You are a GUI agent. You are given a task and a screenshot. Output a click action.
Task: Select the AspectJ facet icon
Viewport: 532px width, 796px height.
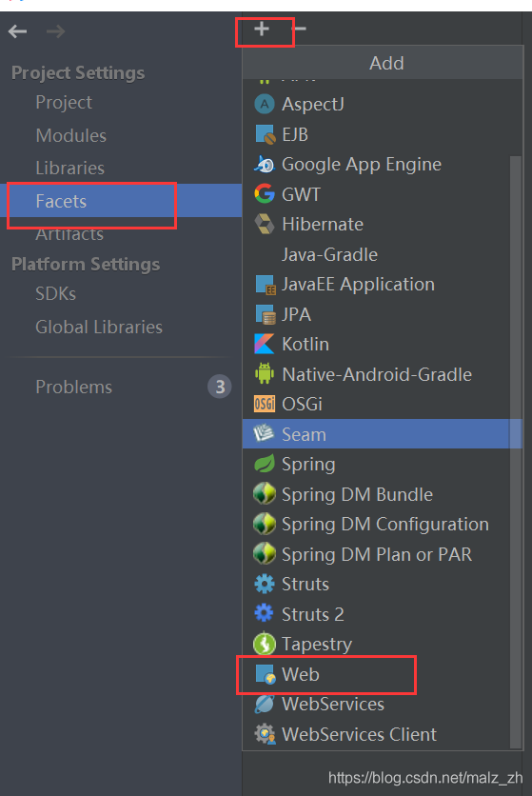pos(264,105)
